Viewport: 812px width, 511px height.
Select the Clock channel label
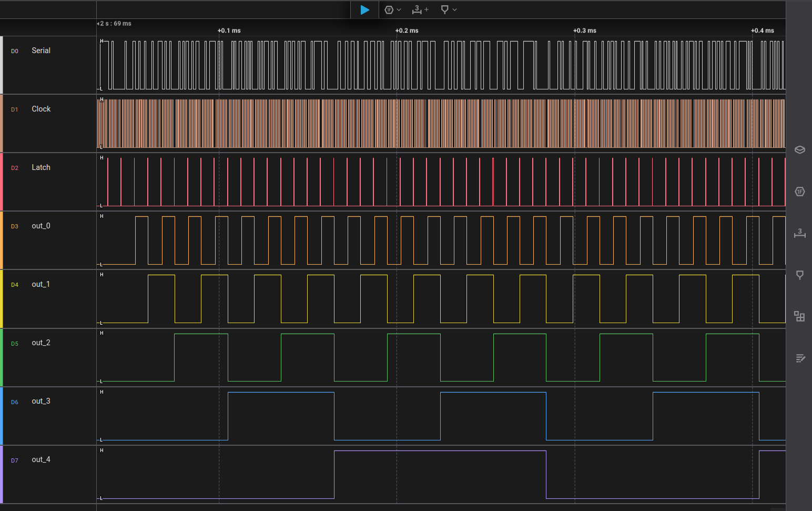[x=41, y=109]
